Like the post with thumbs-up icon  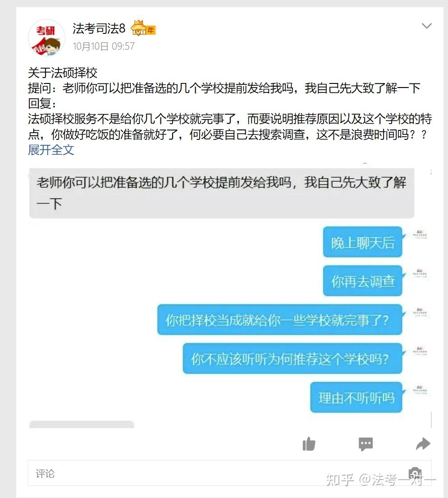(309, 444)
